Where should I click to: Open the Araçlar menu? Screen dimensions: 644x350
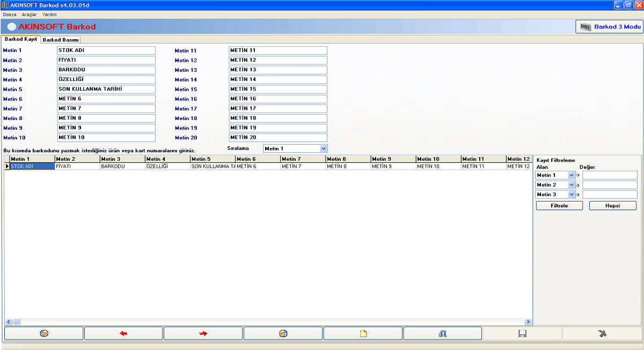click(x=29, y=14)
